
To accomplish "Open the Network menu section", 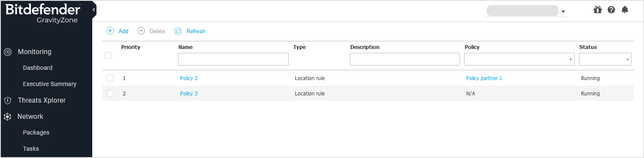I will pos(30,117).
